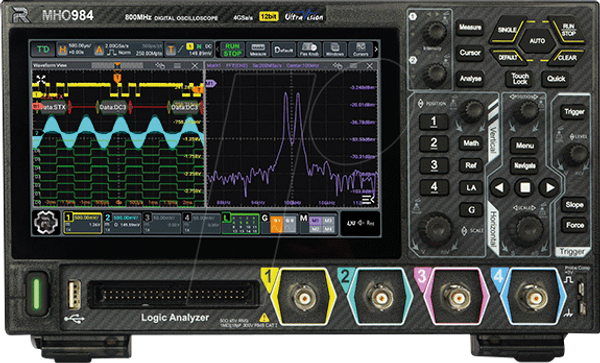Close the Math1 FFT window
This screenshot has width=600, height=363.
pyautogui.click(x=370, y=66)
